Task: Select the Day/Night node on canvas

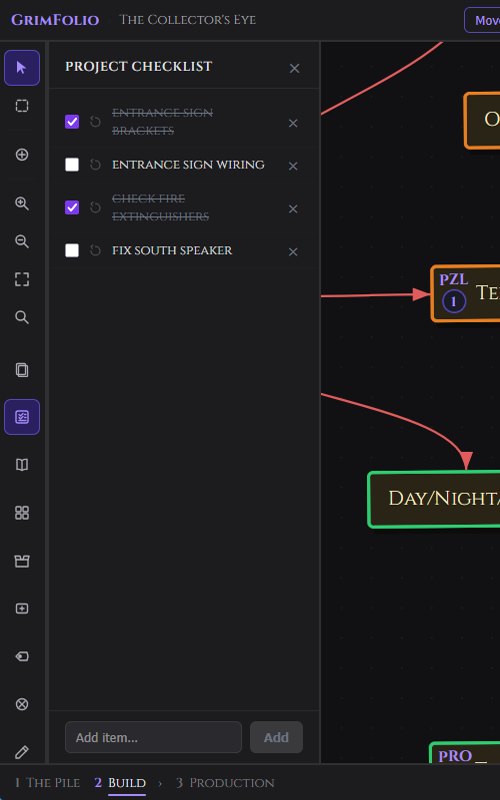Action: tap(434, 499)
